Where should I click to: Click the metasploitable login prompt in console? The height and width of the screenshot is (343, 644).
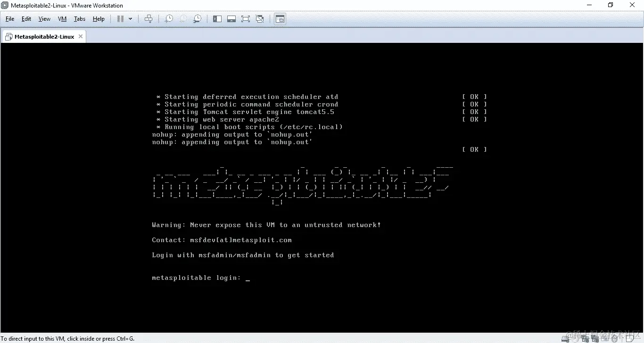[x=200, y=278]
